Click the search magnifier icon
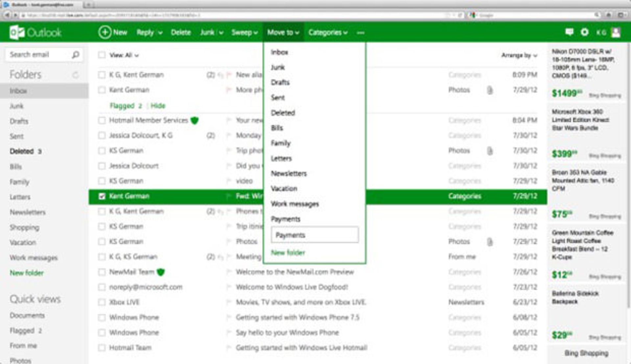 [x=76, y=54]
